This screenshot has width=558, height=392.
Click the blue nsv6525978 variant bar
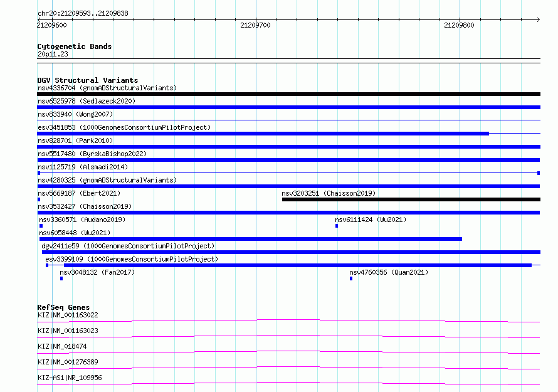288,107
